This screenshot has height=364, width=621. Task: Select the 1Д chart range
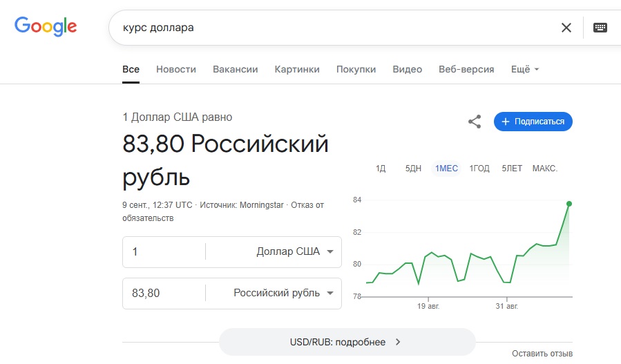pyautogui.click(x=381, y=169)
